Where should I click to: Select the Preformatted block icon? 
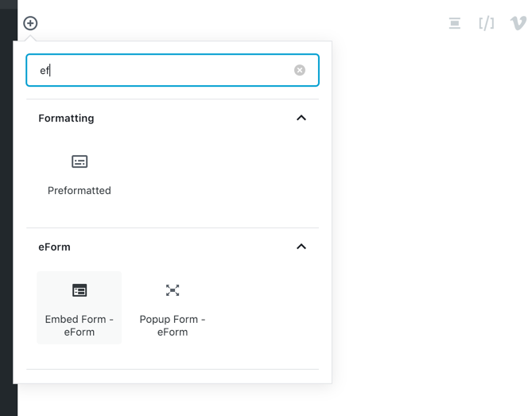[x=80, y=161]
